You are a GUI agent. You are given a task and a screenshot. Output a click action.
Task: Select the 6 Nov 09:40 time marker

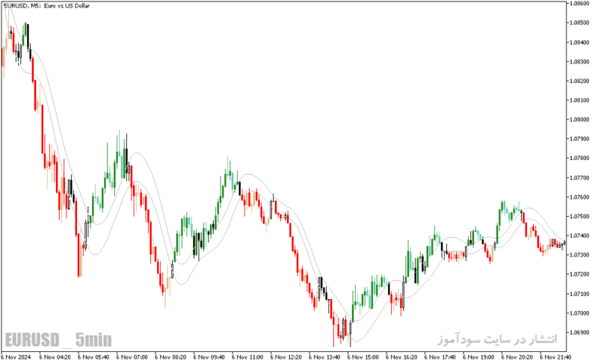[209, 357]
